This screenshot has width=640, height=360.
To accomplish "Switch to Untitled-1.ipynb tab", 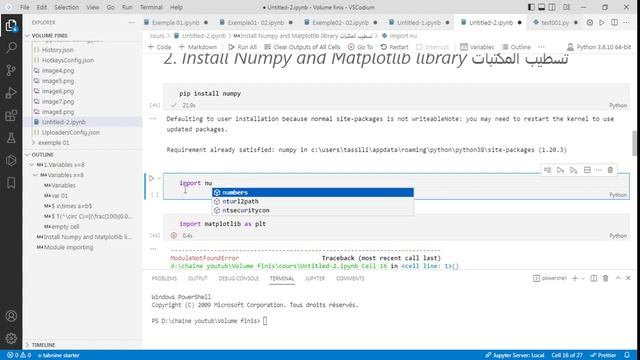I will (419, 22).
